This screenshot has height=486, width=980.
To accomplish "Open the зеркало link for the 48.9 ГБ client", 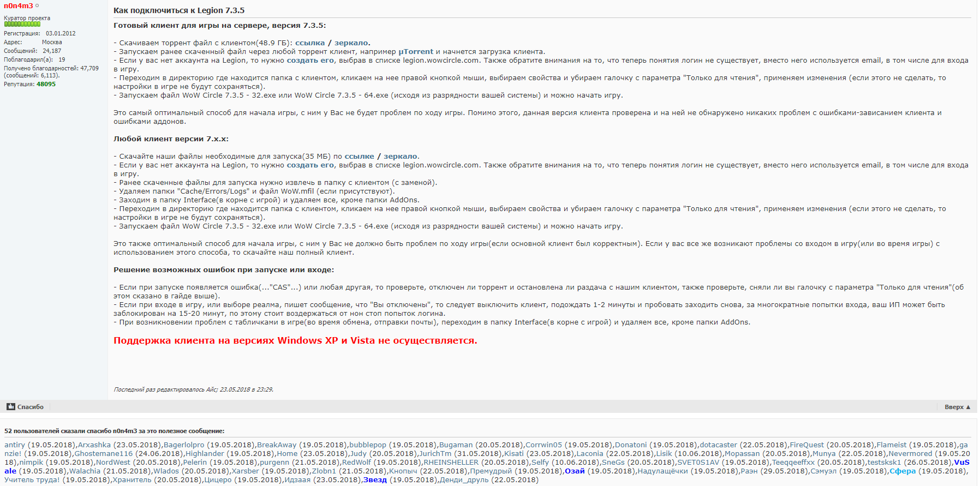I will pos(351,43).
